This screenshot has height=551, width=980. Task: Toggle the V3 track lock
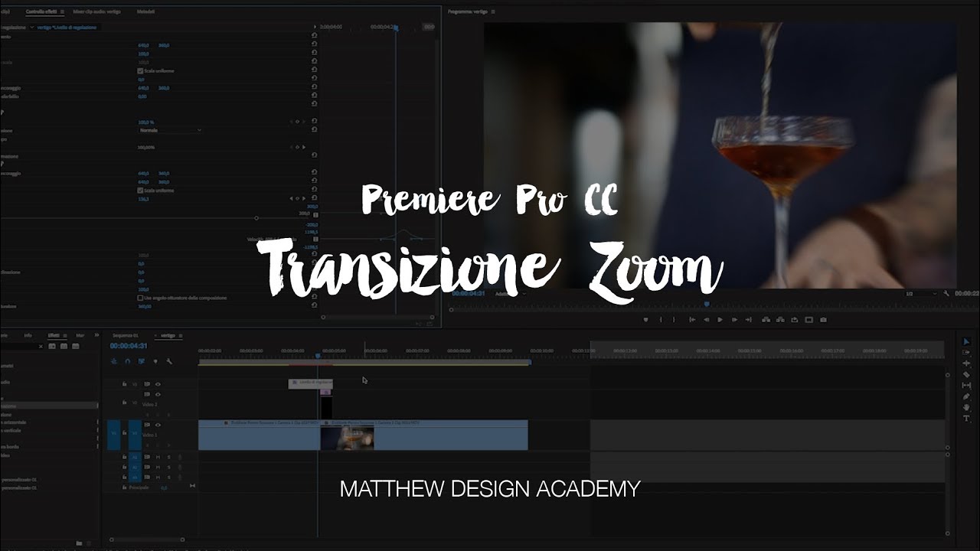[x=124, y=383]
